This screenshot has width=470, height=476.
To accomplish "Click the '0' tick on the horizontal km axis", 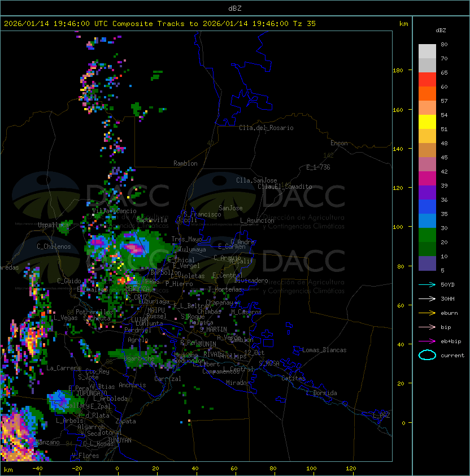I will 117,469.
